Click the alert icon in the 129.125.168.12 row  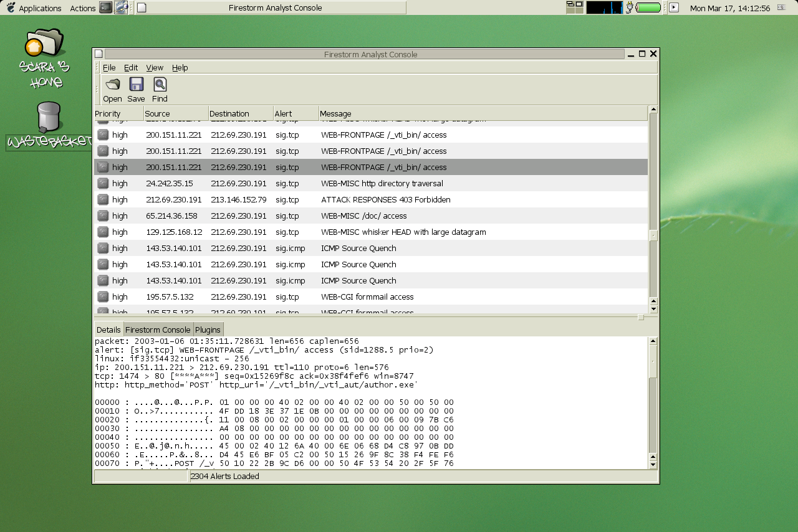point(103,232)
